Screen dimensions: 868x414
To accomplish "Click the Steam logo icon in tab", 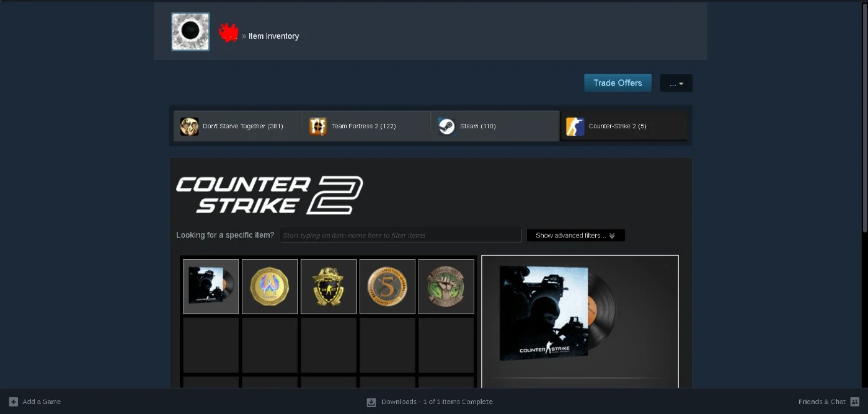I will tap(446, 126).
